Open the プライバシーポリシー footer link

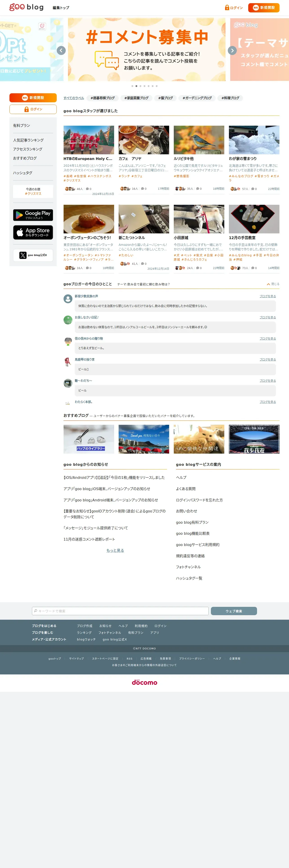pos(192,658)
